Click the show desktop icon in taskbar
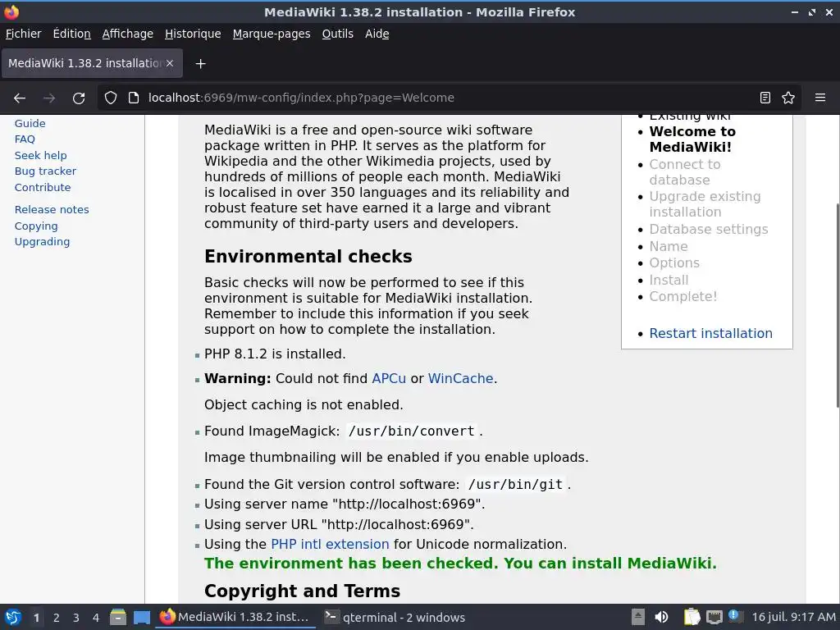The width and height of the screenshot is (840, 630). (x=141, y=617)
